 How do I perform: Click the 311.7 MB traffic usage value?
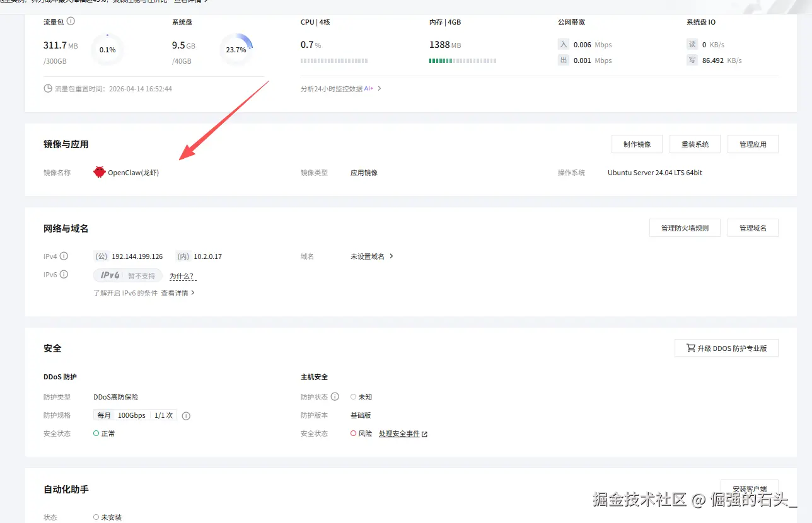pos(61,45)
